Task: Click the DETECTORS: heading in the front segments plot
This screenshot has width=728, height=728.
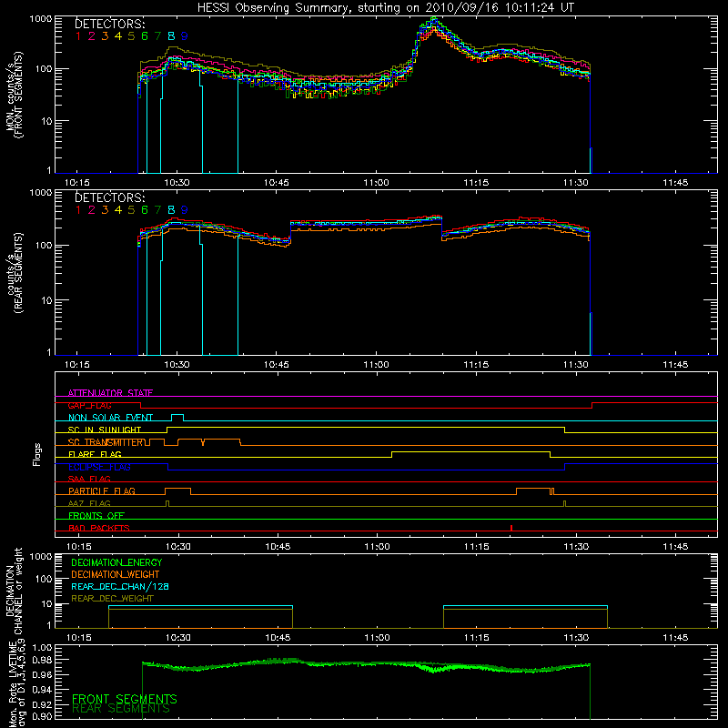Action: [x=110, y=24]
